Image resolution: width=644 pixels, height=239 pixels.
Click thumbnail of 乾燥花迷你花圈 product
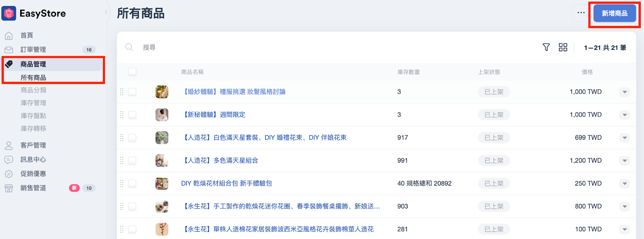click(162, 206)
